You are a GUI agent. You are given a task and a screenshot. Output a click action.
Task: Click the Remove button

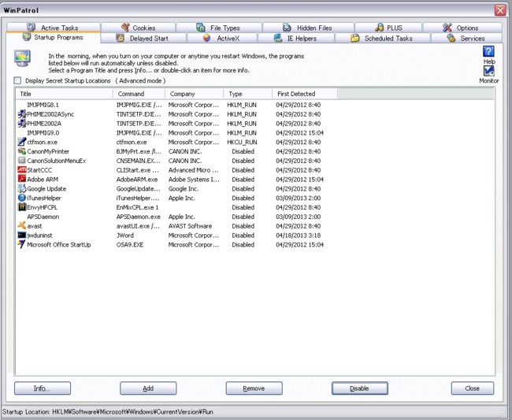pyautogui.click(x=254, y=388)
